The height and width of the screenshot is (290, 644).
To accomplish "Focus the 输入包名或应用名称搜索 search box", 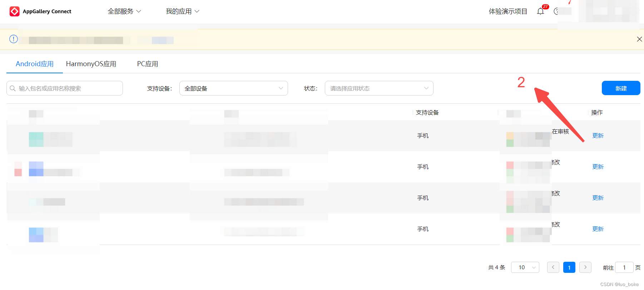I will tap(65, 88).
